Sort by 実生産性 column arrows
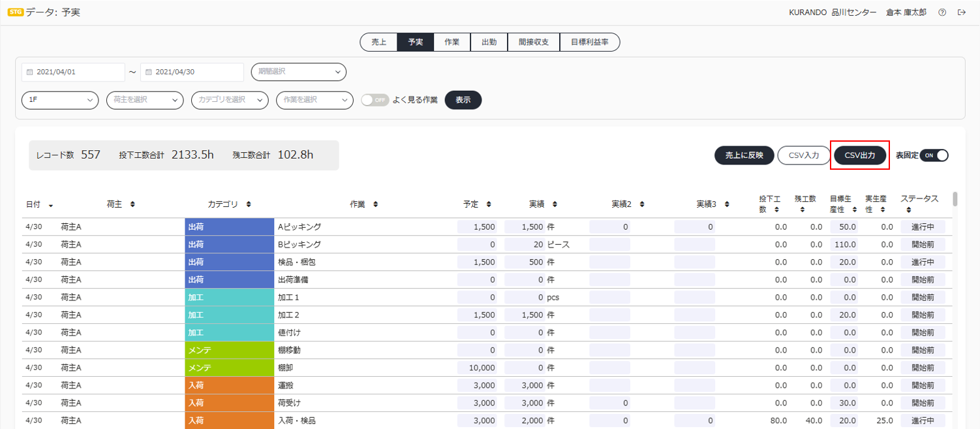This screenshot has height=429, width=980. point(882,210)
